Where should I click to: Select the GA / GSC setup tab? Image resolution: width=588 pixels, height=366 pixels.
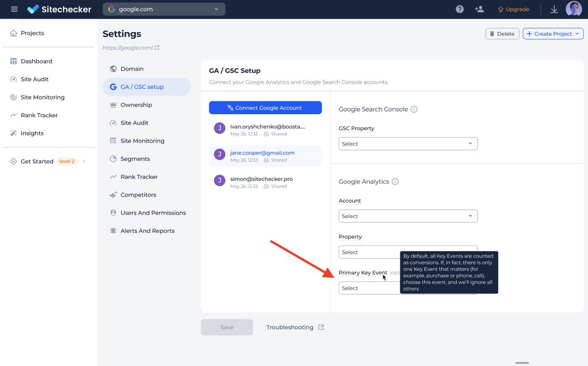pos(147,87)
